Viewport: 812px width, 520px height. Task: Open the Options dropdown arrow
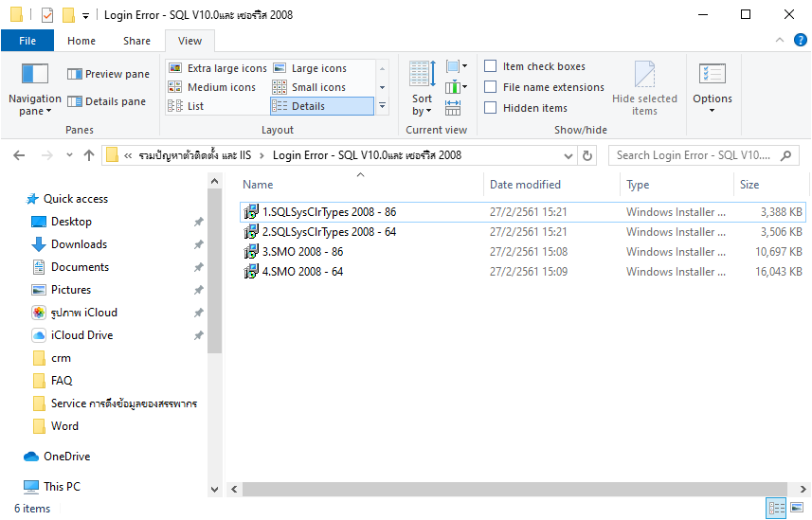713,110
